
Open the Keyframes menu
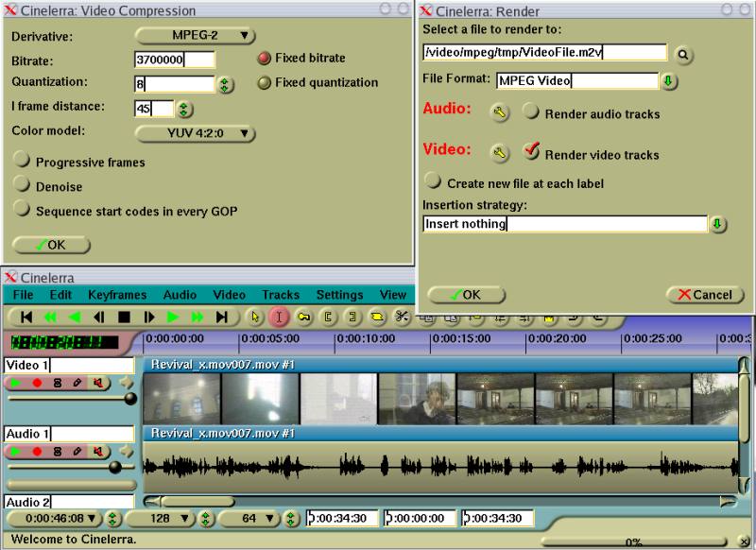point(117,295)
